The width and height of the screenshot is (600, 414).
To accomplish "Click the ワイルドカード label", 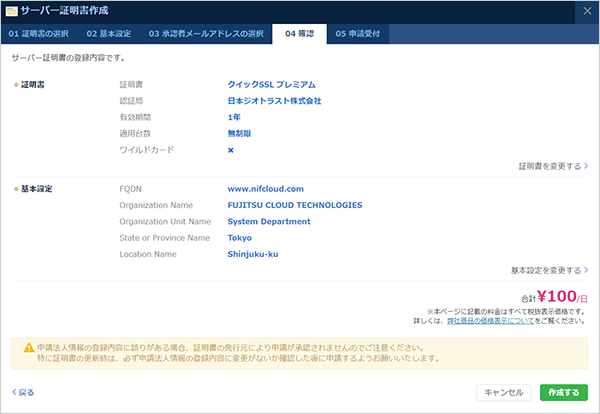I will [147, 150].
